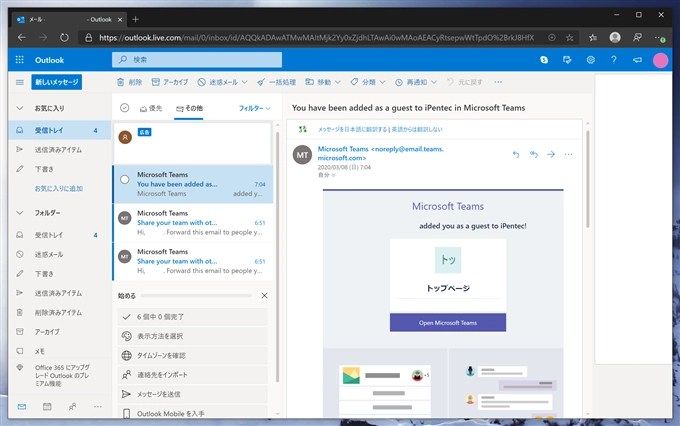Screen dimensions: 680x426
Task: Open the new browser tab plus button
Action: (x=135, y=19)
